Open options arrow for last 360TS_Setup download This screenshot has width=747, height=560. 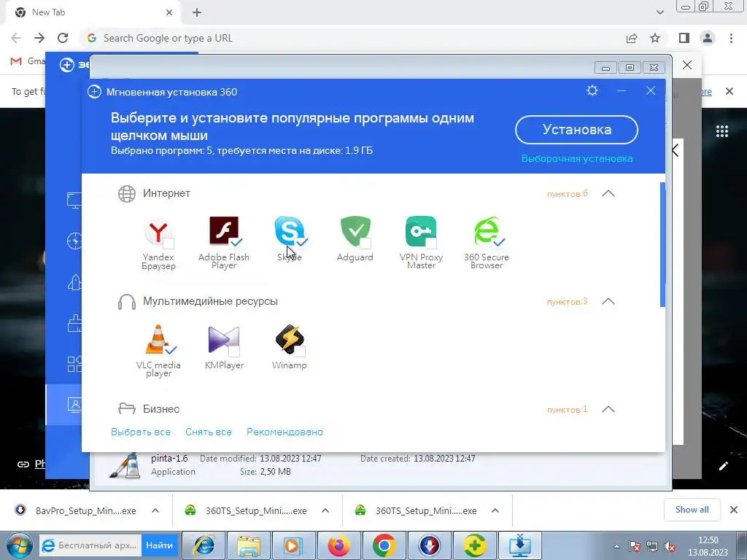[x=495, y=510]
